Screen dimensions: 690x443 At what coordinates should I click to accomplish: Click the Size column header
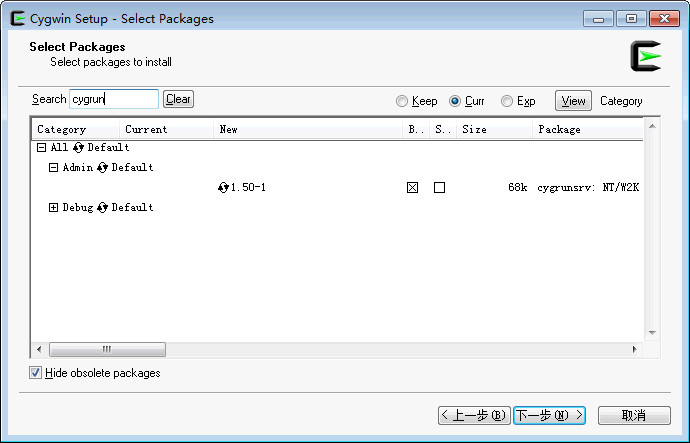[495, 129]
